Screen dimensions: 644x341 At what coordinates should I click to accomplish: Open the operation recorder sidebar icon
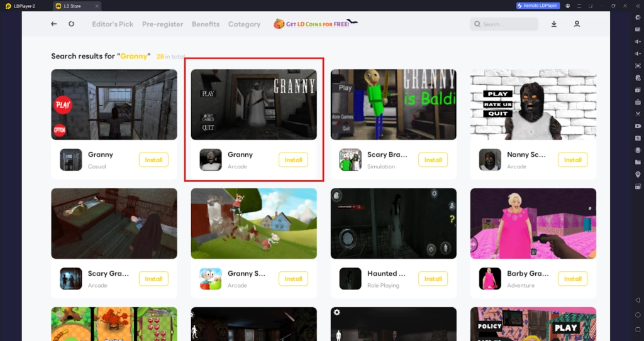638,78
